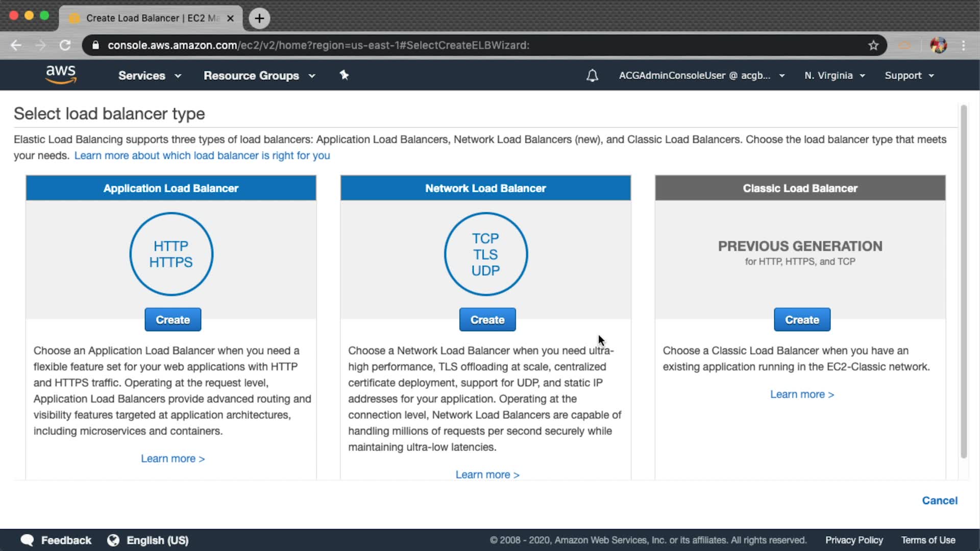The height and width of the screenshot is (551, 980).
Task: Create a Network Load Balancer
Action: point(487,320)
